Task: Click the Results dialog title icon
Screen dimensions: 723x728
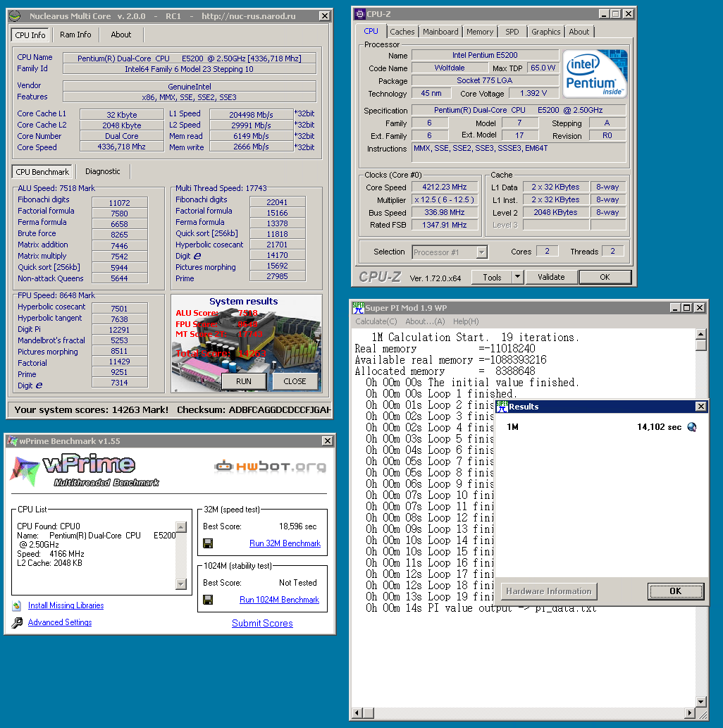Action: 502,406
